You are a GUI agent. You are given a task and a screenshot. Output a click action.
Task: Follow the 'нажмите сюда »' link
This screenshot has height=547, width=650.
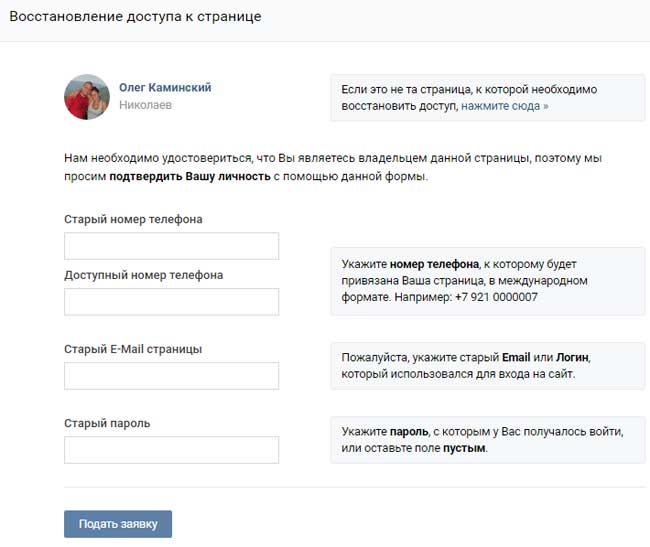pyautogui.click(x=504, y=105)
